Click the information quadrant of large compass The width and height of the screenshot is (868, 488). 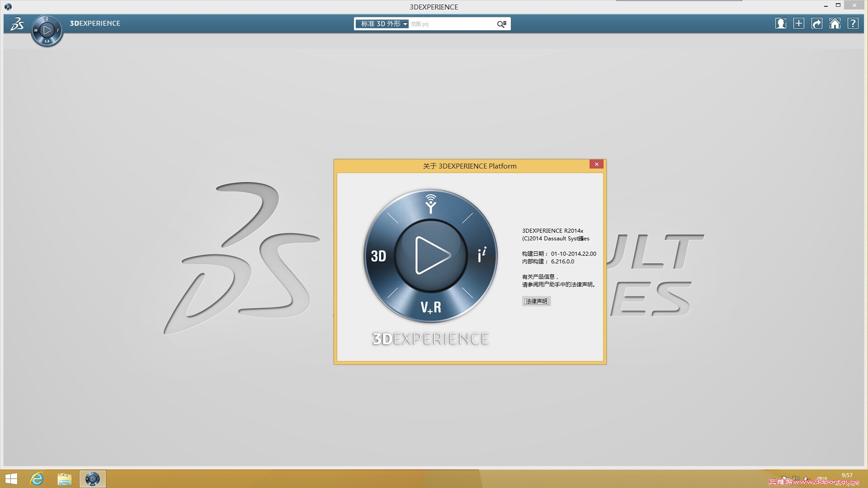click(482, 255)
